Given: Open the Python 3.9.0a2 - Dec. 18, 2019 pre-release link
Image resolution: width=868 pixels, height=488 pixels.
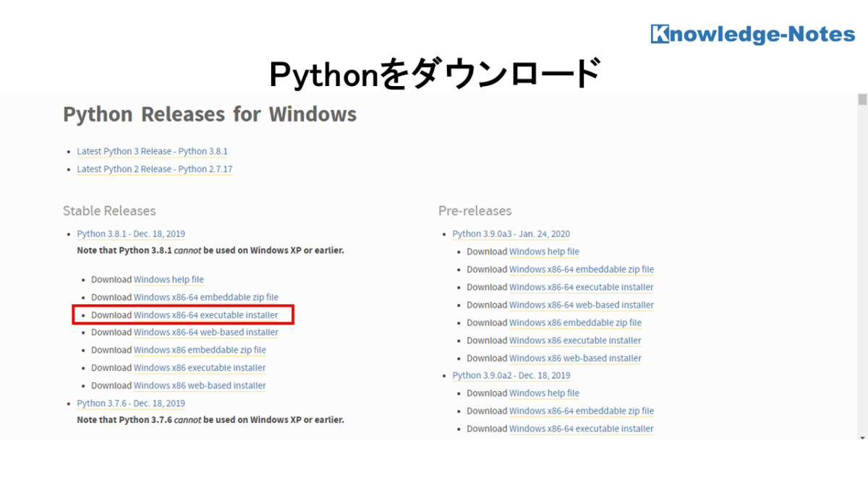Looking at the screenshot, I should pos(511,376).
